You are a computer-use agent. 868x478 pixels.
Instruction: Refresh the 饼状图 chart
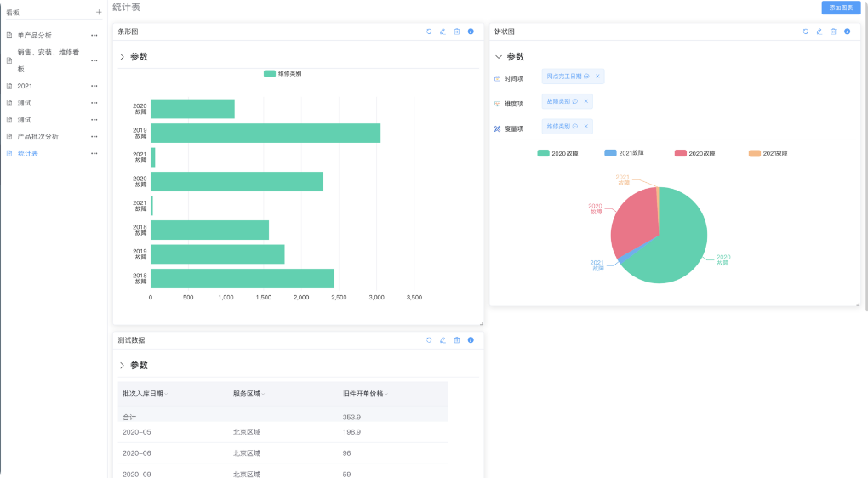click(805, 31)
